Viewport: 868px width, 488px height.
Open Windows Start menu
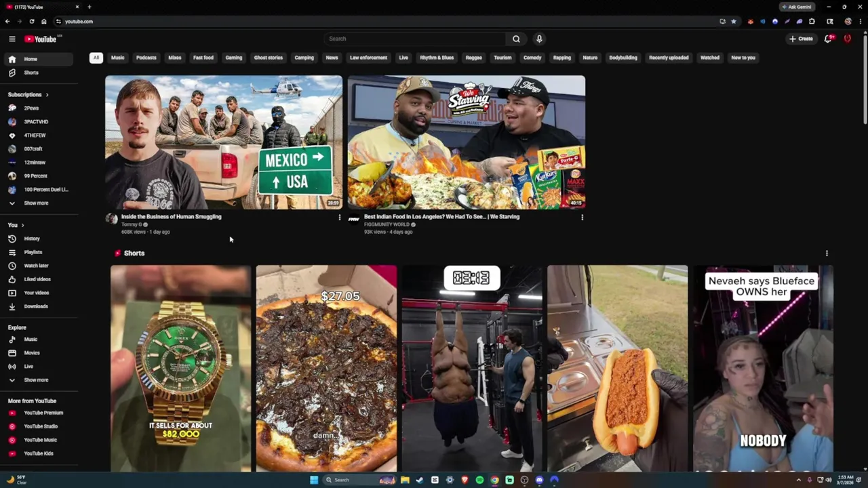[314, 480]
